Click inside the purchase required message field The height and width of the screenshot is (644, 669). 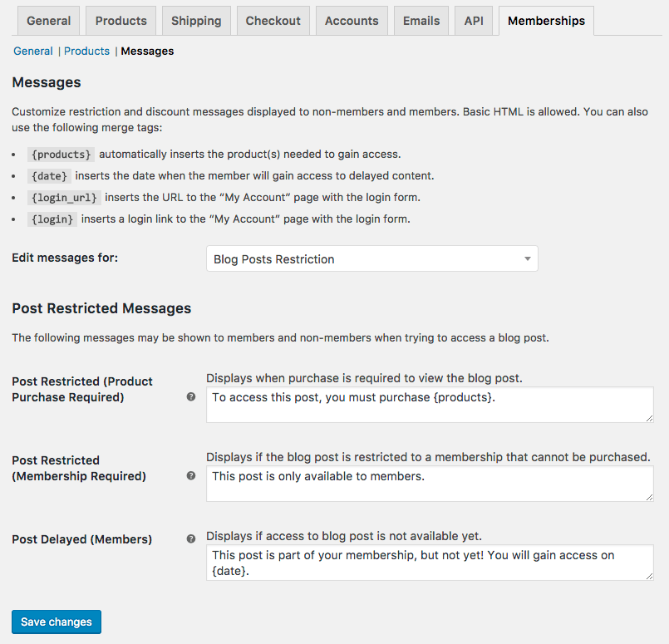[429, 405]
